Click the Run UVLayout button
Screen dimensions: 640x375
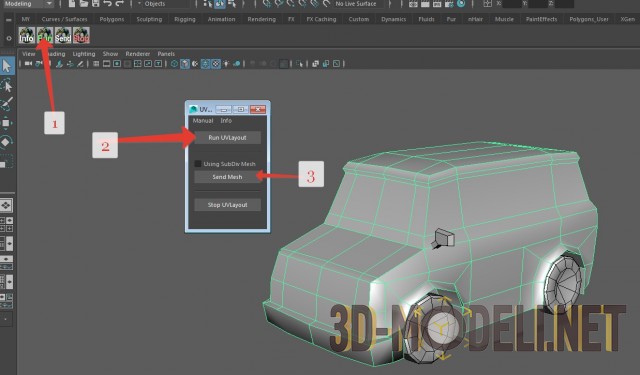tap(227, 138)
